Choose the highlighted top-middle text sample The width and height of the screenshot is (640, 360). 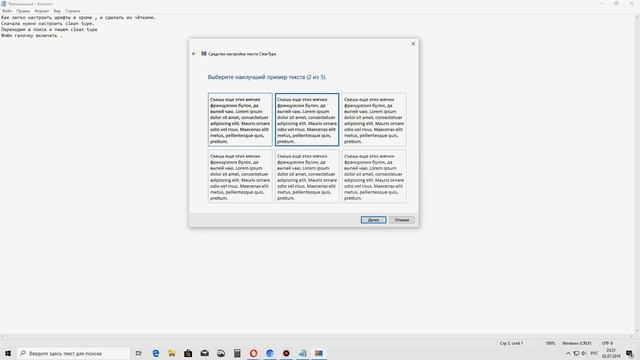tap(307, 120)
